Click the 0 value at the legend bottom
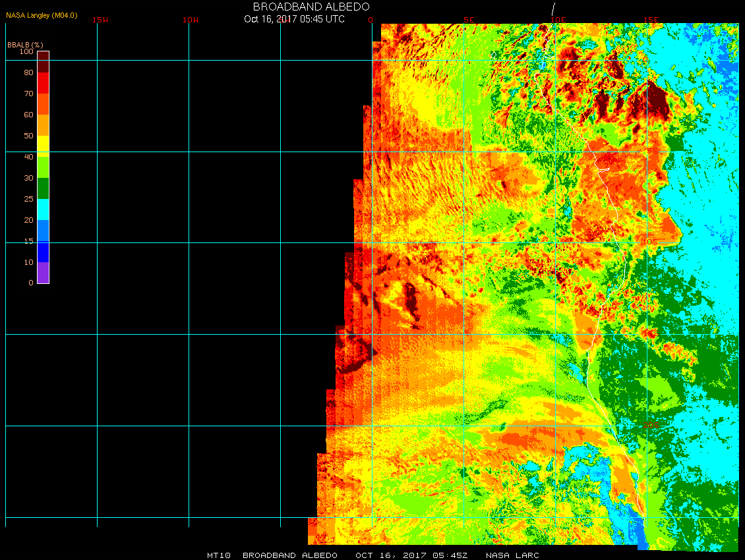745x560 pixels. coord(31,283)
